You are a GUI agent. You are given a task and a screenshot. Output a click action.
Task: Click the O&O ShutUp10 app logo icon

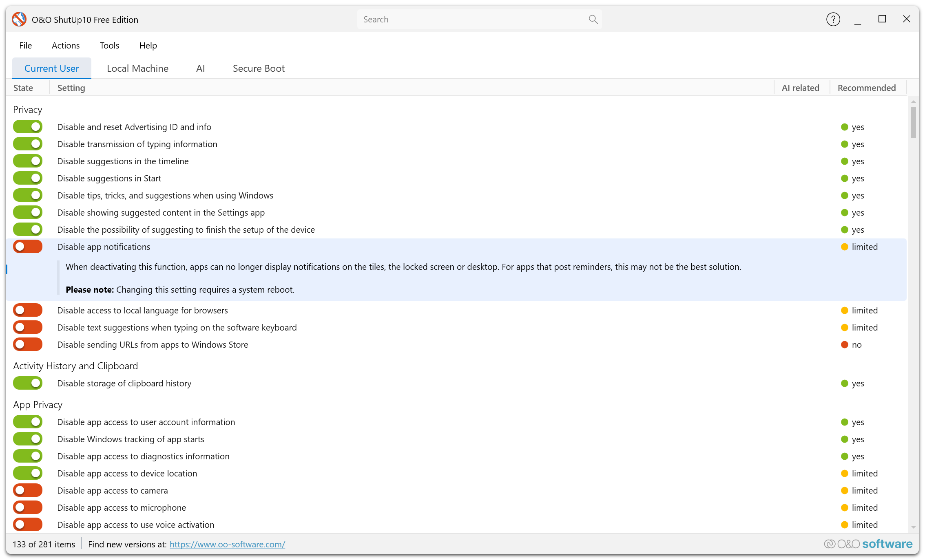[19, 19]
